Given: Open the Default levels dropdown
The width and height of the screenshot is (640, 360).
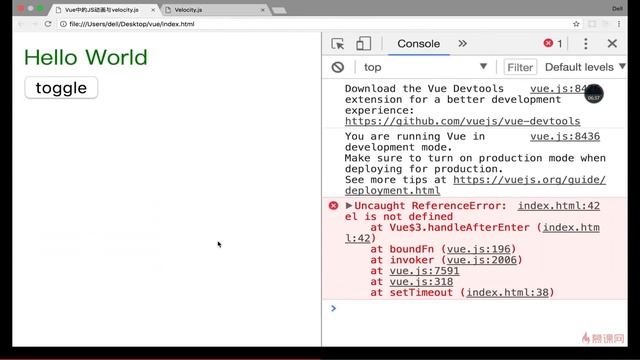Looking at the screenshot, I should pyautogui.click(x=585, y=67).
